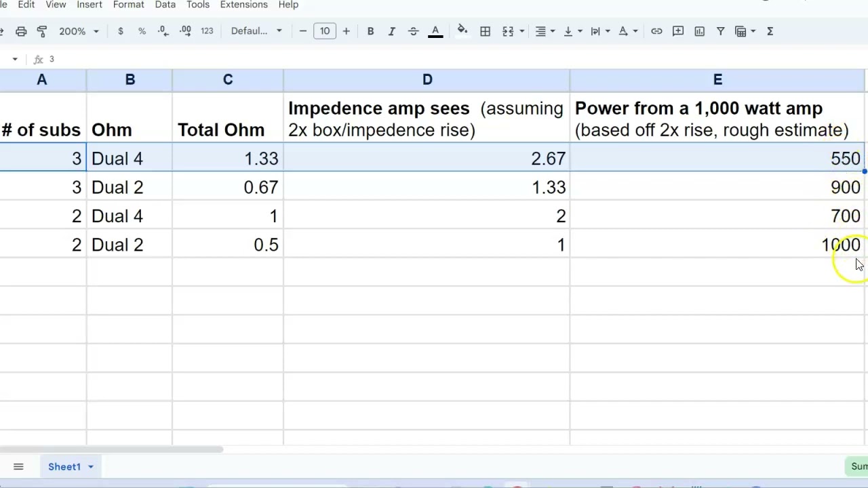868x488 pixels.
Task: Create a filter
Action: pos(721,31)
